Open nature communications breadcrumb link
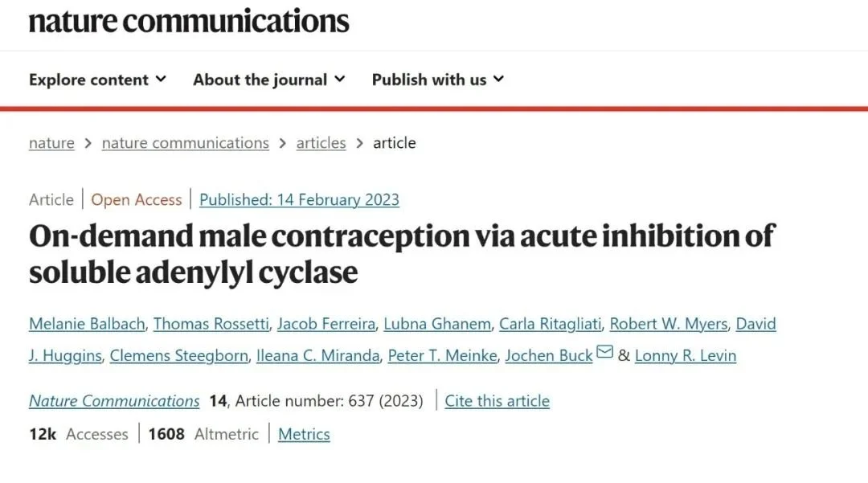Image resolution: width=868 pixels, height=483 pixels. 185,143
